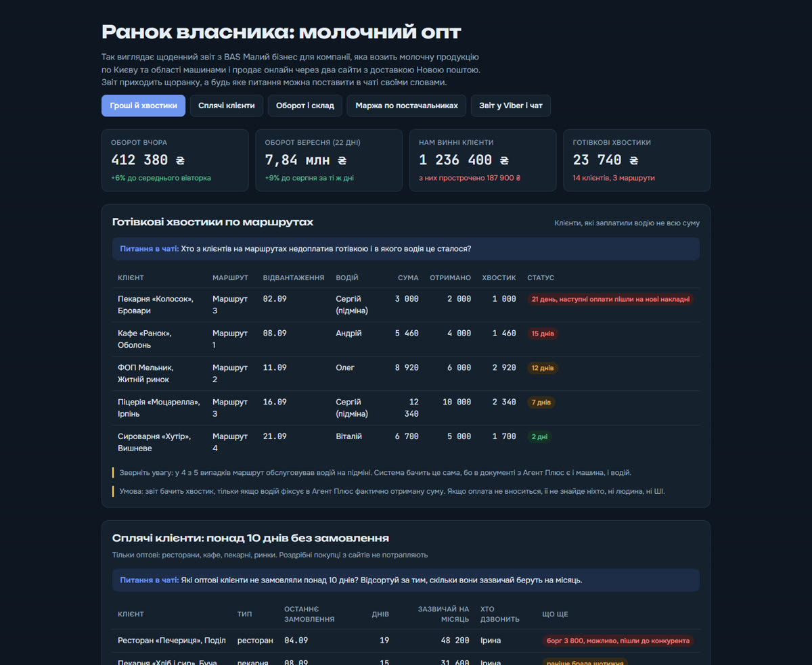Viewport: 812px width, 665px height.
Task: Click «+9% до серпня за ті ж дні»
Action: tap(309, 178)
